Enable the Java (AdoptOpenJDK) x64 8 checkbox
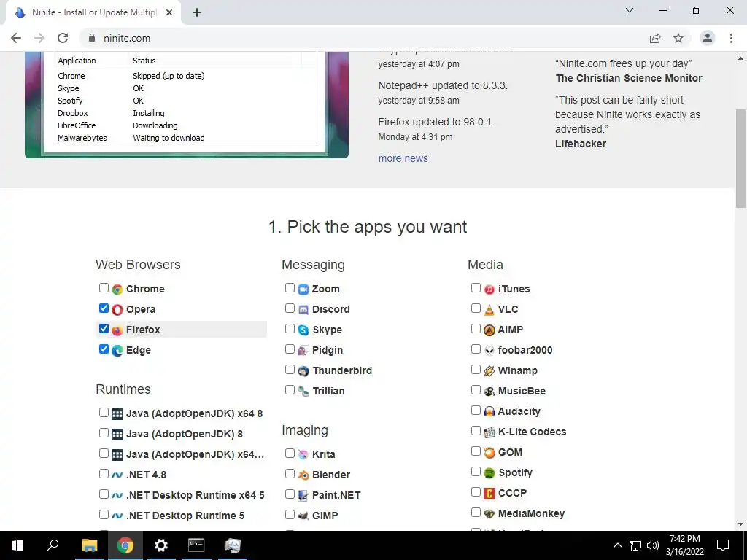 point(104,413)
